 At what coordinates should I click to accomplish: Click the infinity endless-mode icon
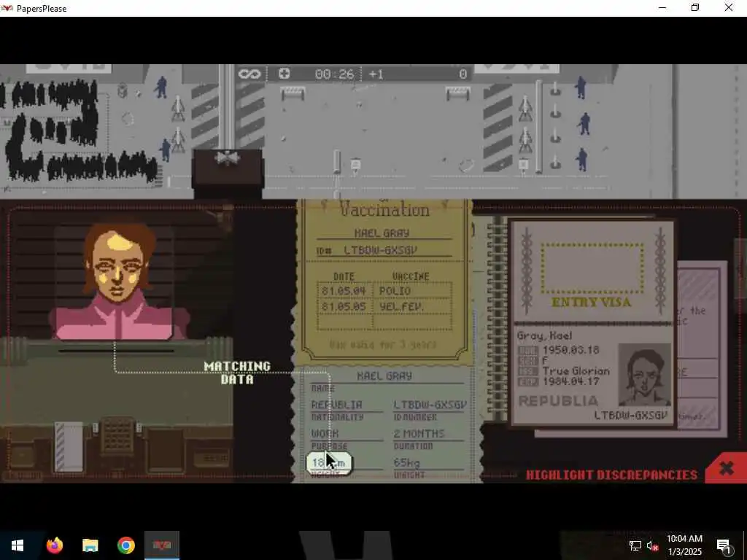point(249,74)
